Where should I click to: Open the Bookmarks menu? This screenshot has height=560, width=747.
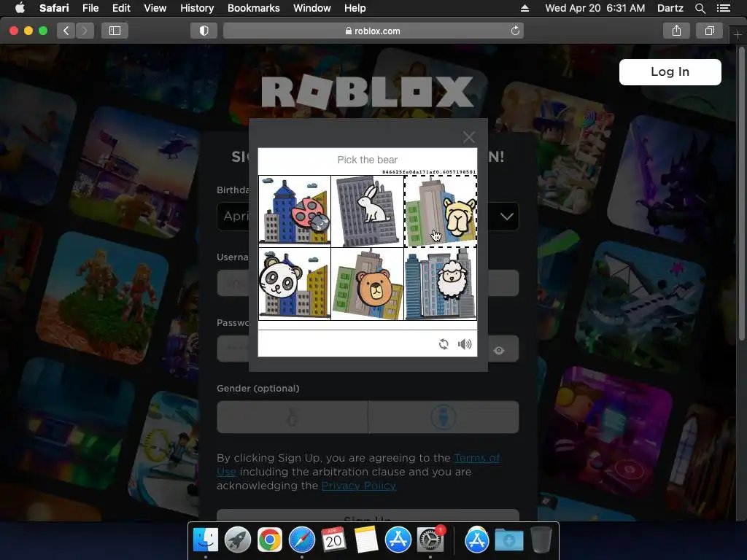coord(253,8)
